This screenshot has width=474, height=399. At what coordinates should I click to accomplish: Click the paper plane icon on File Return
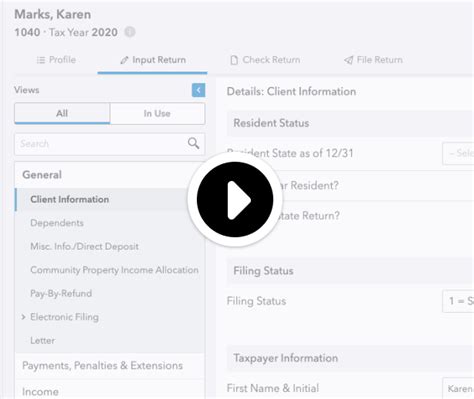click(348, 60)
